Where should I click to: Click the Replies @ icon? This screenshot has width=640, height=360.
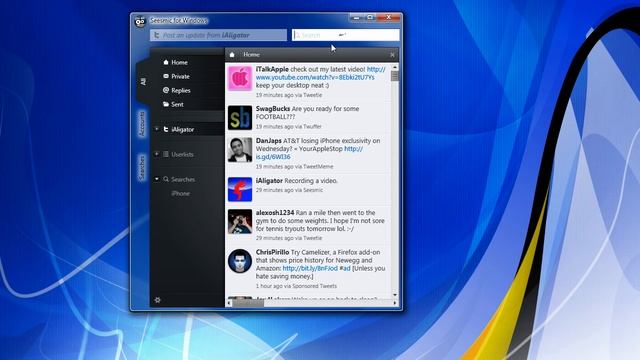point(166,90)
